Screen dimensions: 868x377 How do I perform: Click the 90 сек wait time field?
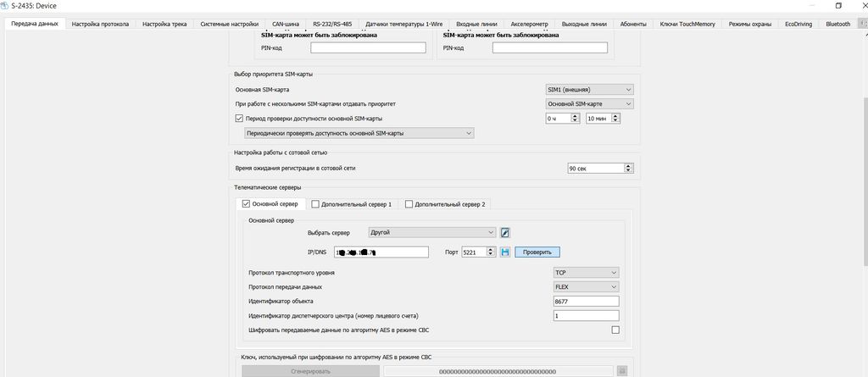click(596, 169)
